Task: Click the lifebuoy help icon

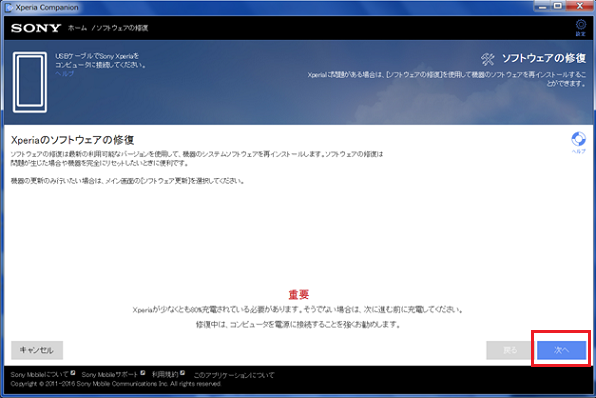Action: point(578,139)
